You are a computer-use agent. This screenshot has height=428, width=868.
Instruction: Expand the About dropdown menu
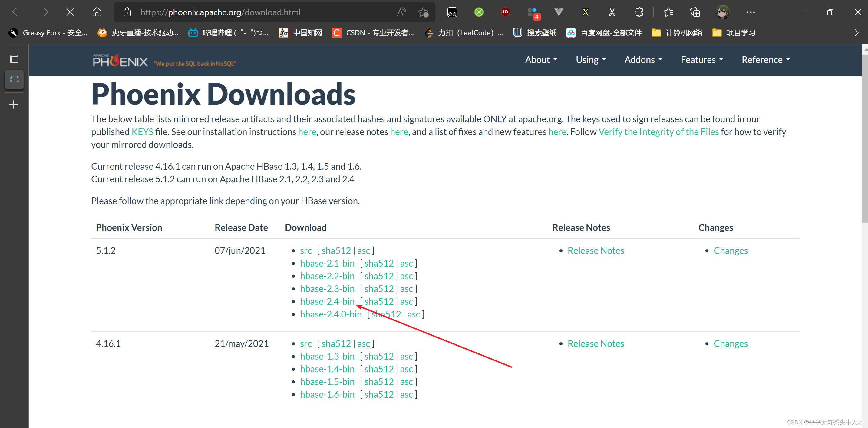pos(541,60)
